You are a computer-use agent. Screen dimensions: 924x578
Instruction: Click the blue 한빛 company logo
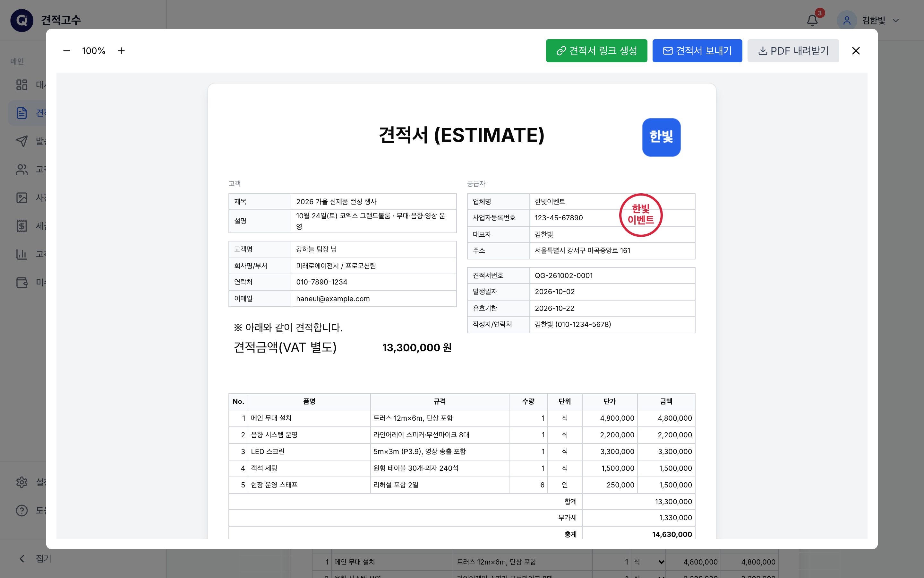(x=661, y=137)
